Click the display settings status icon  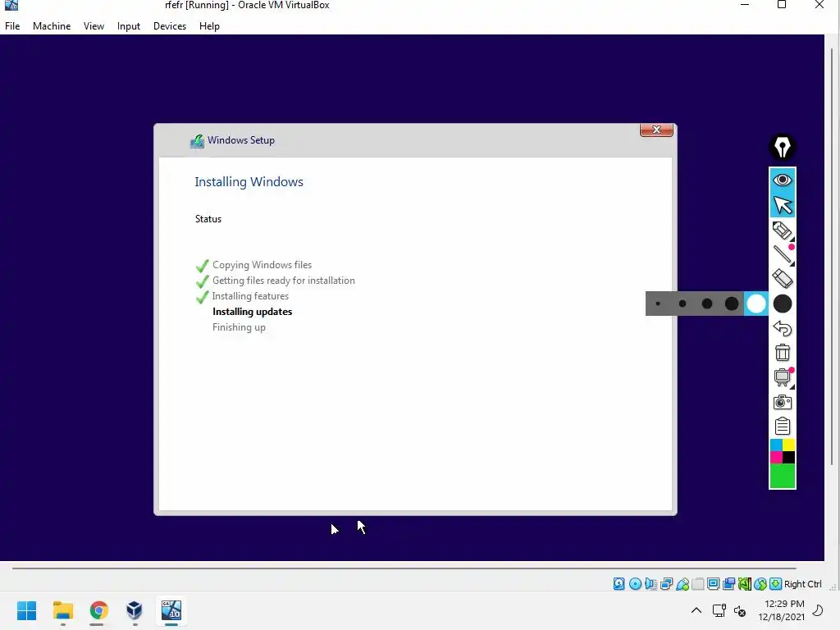click(x=713, y=584)
